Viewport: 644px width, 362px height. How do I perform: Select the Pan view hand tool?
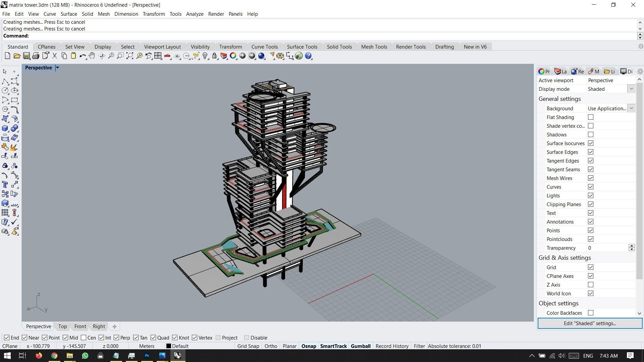(x=92, y=56)
